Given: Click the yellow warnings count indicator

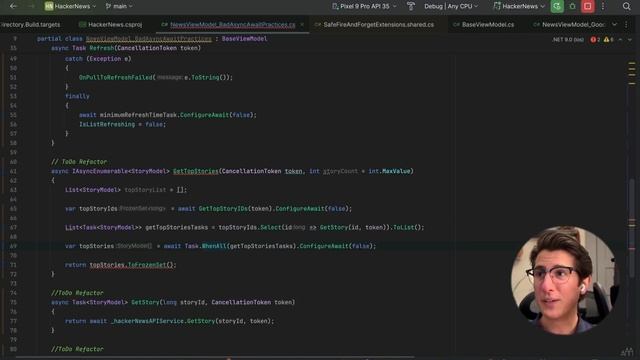Looking at the screenshot, I should 608,40.
